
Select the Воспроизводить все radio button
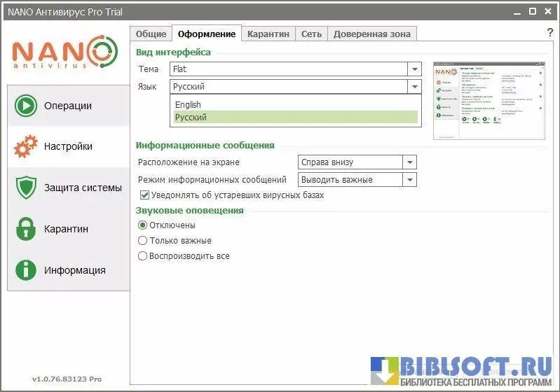tap(143, 256)
